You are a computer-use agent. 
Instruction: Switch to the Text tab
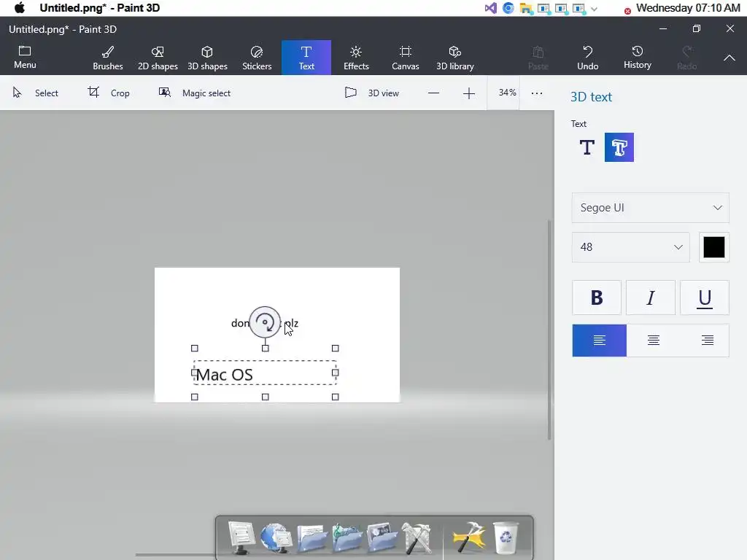tap(306, 58)
